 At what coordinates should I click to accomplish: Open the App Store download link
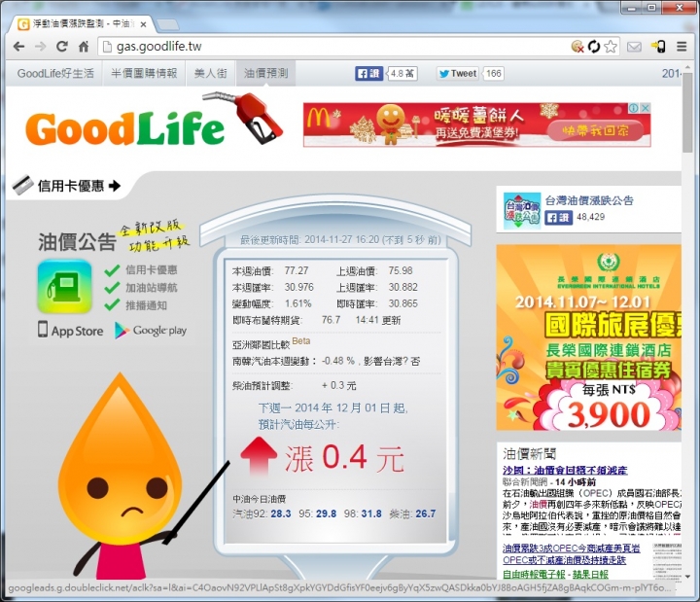tap(71, 331)
